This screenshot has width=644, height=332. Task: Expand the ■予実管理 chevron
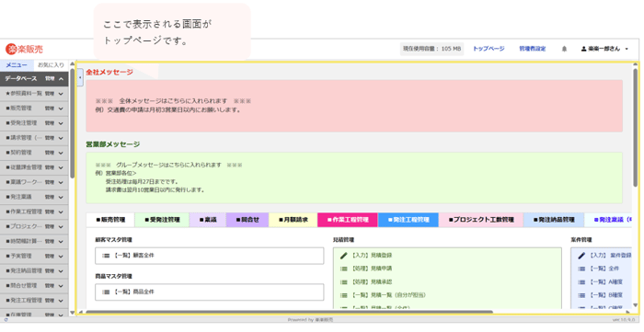coord(61,256)
